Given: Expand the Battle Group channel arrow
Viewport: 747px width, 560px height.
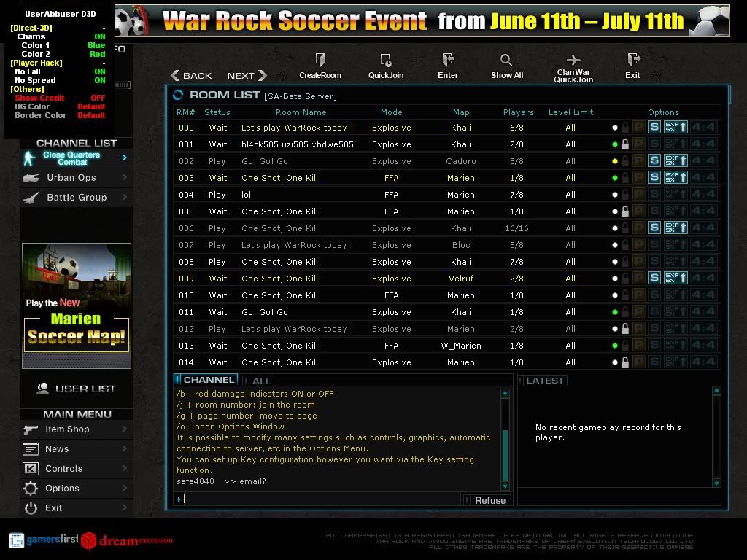Looking at the screenshot, I should pyautogui.click(x=124, y=197).
